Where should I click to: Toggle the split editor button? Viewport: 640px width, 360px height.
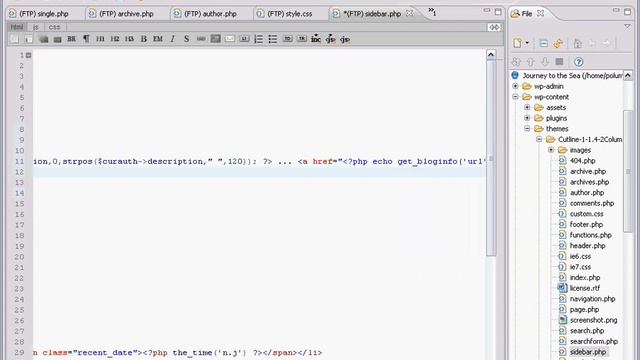click(x=494, y=27)
